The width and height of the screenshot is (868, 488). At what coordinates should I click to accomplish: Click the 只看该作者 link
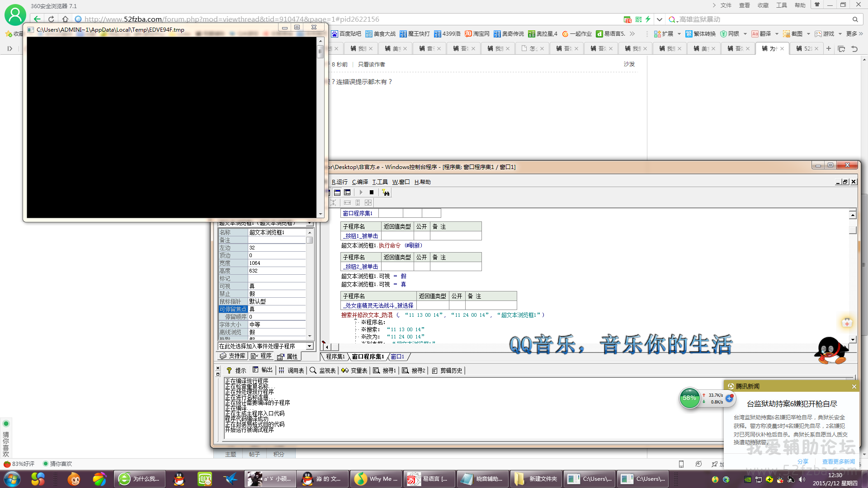click(x=372, y=65)
